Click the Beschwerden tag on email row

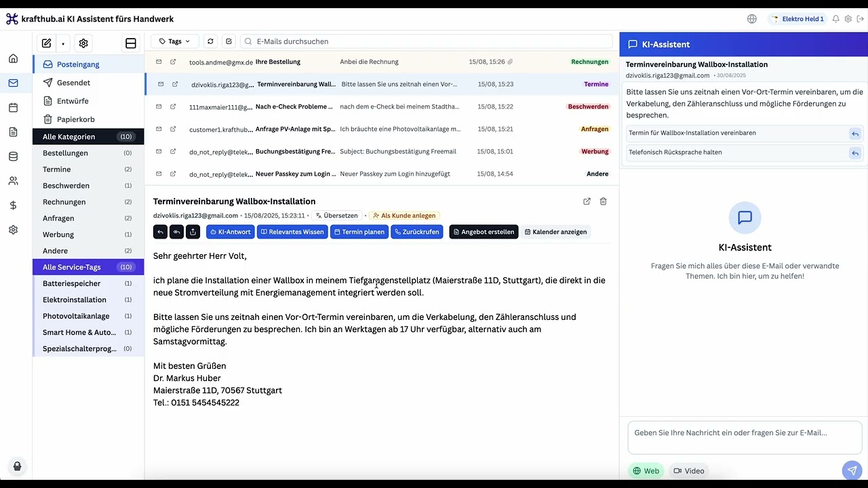tap(588, 106)
